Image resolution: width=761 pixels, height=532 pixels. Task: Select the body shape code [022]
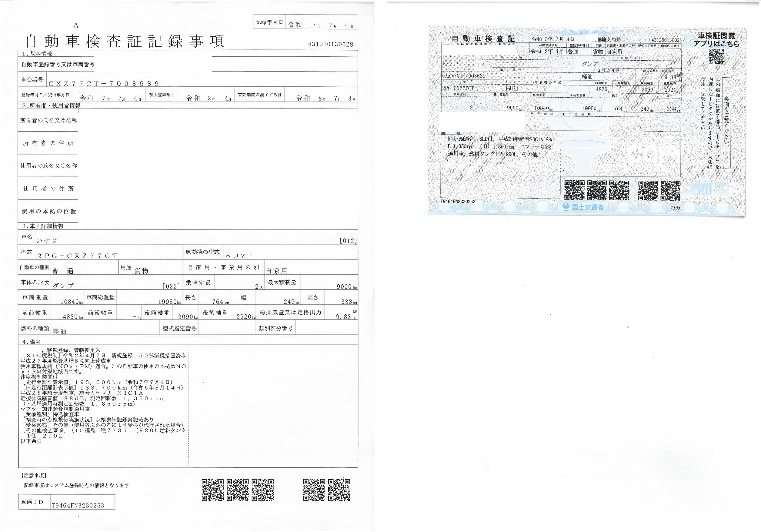tap(171, 286)
